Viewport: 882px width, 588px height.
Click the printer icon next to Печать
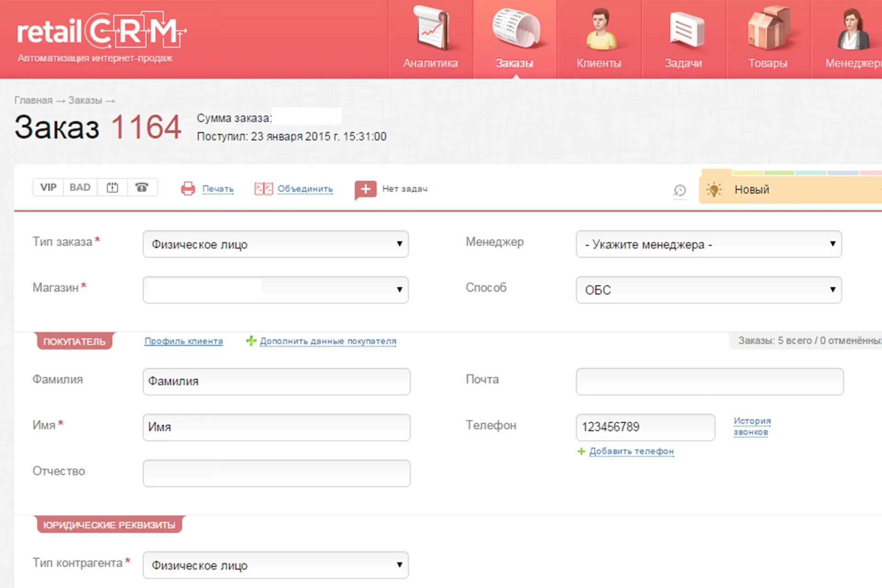(x=188, y=188)
